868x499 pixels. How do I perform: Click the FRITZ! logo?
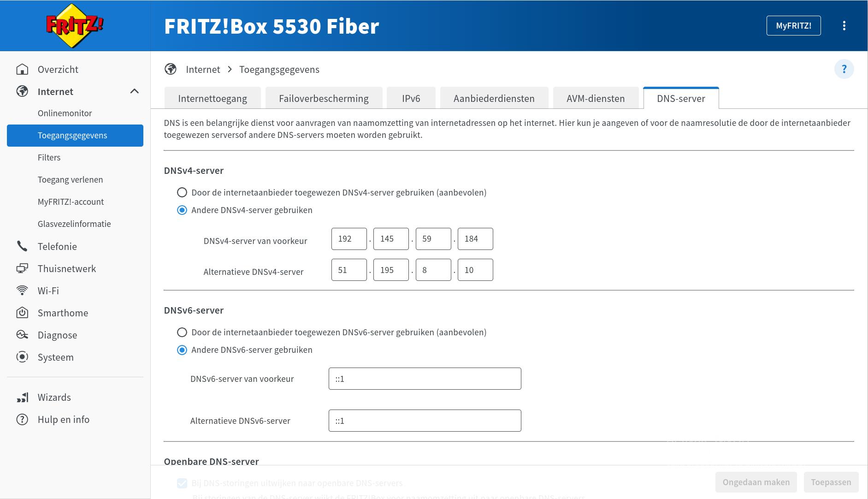pyautogui.click(x=75, y=25)
